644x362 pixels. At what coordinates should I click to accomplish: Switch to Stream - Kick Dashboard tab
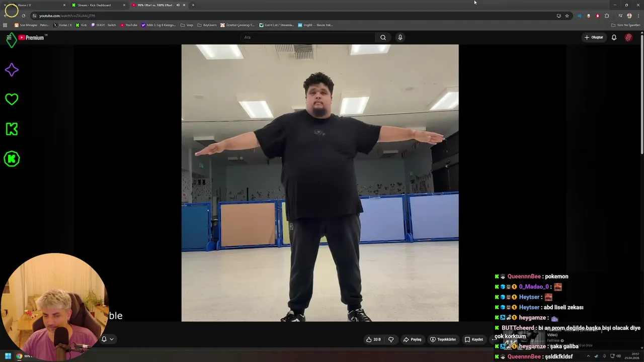98,5
